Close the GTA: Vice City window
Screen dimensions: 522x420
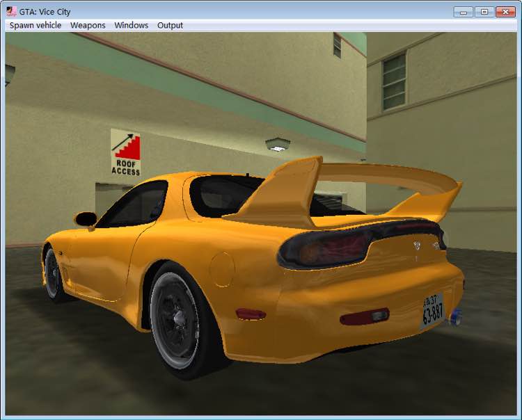pyautogui.click(x=505, y=12)
